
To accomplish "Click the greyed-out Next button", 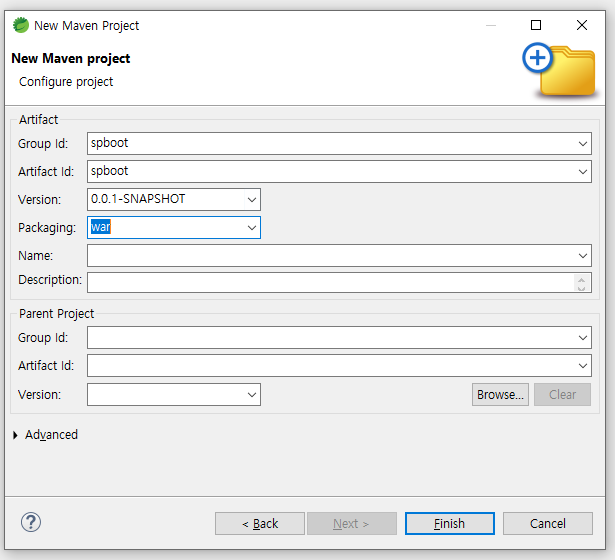I will pos(351,524).
